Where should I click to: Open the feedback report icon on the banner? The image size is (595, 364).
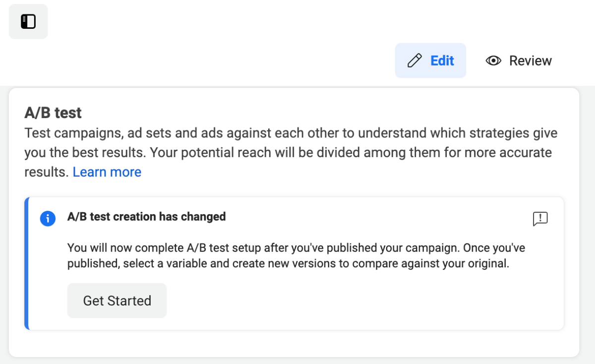[540, 218]
